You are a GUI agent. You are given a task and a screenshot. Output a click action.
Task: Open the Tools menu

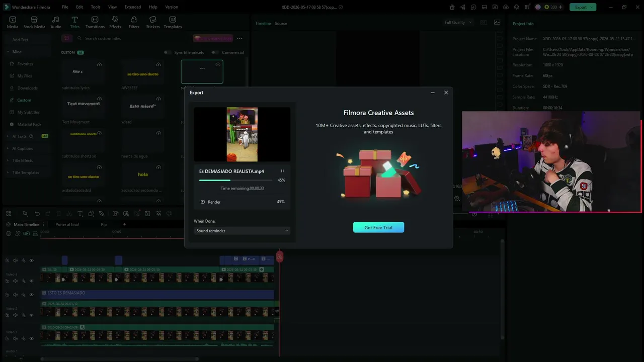[x=96, y=7]
